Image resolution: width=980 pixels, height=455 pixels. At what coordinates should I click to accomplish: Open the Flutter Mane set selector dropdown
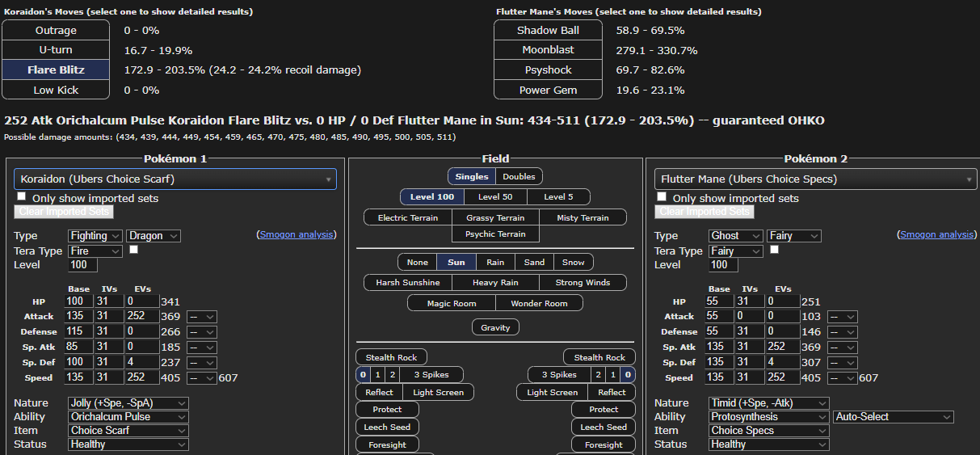(x=816, y=179)
